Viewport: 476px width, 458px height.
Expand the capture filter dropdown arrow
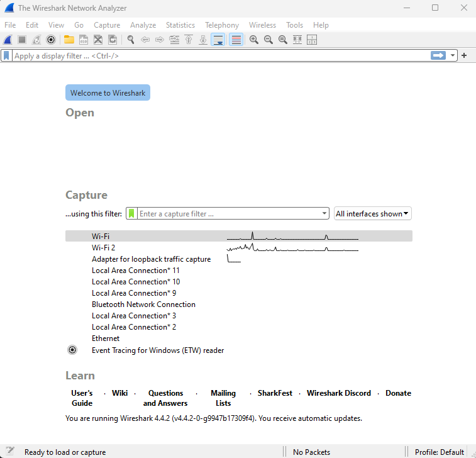click(x=324, y=213)
